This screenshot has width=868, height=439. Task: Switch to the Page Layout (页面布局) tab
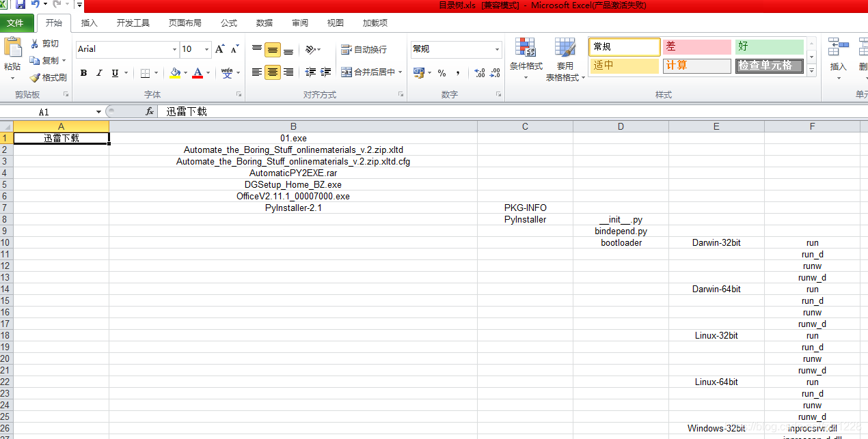coord(185,23)
